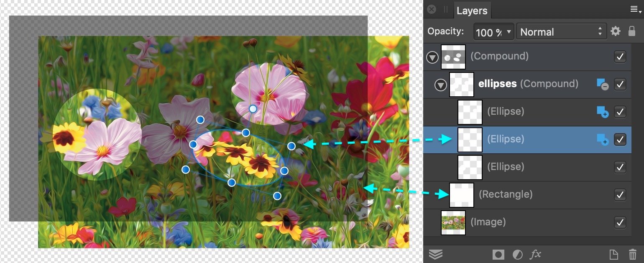Click the Opacity label text
The image size is (644, 263).
[445, 31]
